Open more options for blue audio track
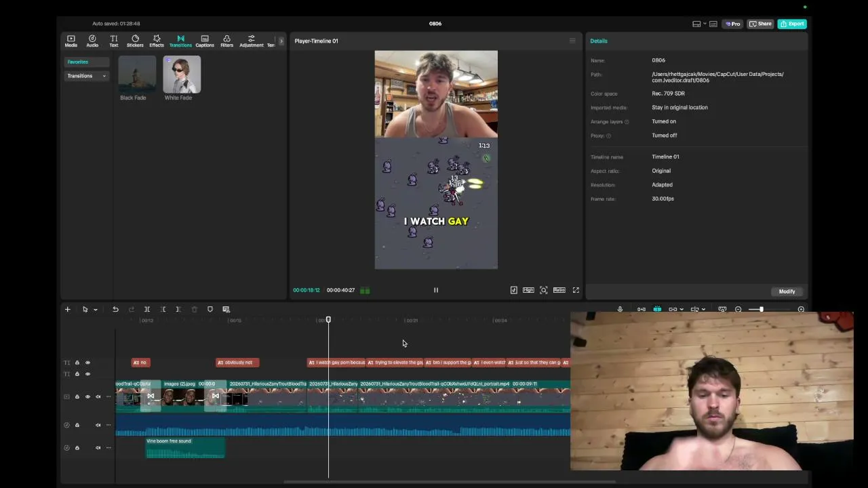 click(x=108, y=425)
